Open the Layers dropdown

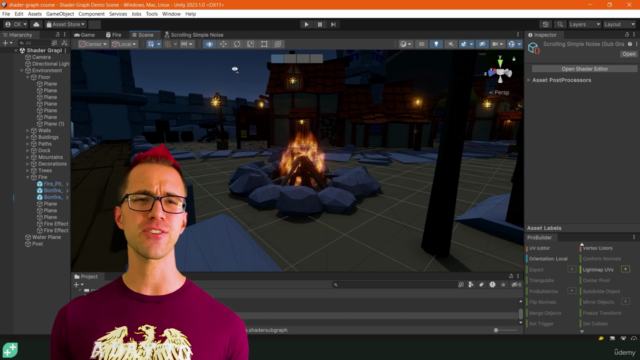[584, 24]
